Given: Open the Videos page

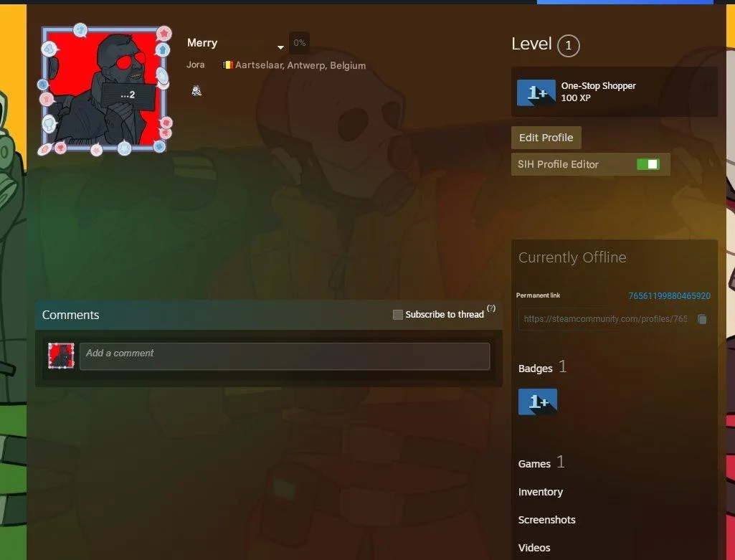Looking at the screenshot, I should tap(534, 547).
